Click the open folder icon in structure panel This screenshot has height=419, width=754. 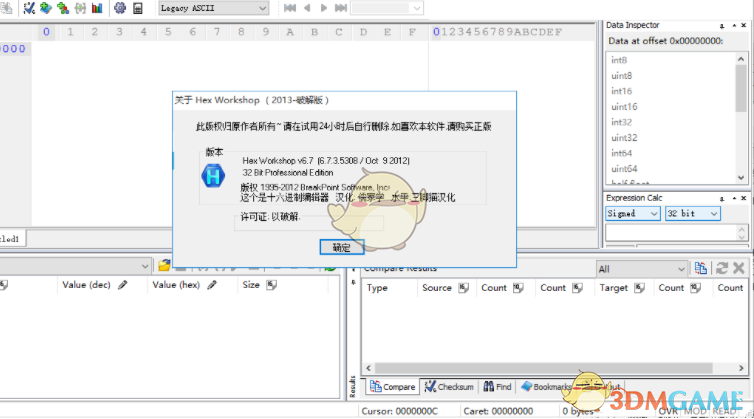[164, 265]
